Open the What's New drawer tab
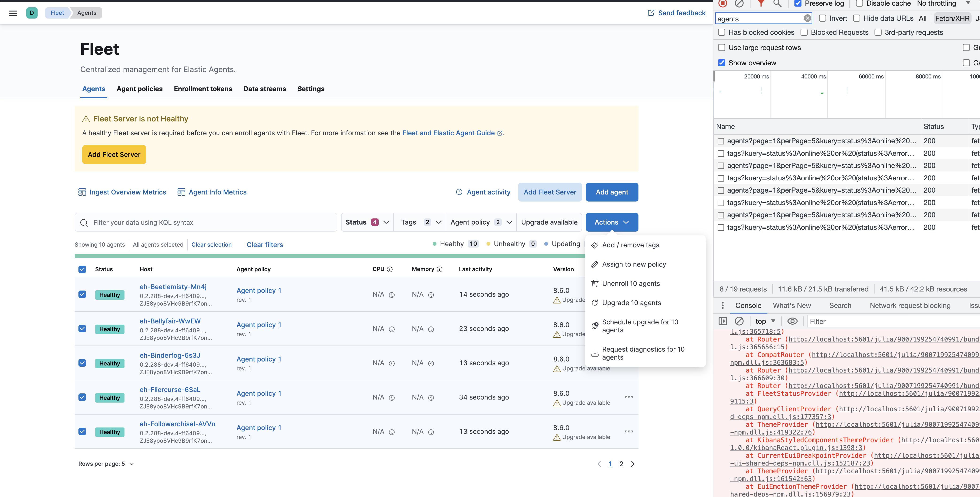This screenshot has height=497, width=980. coord(792,305)
